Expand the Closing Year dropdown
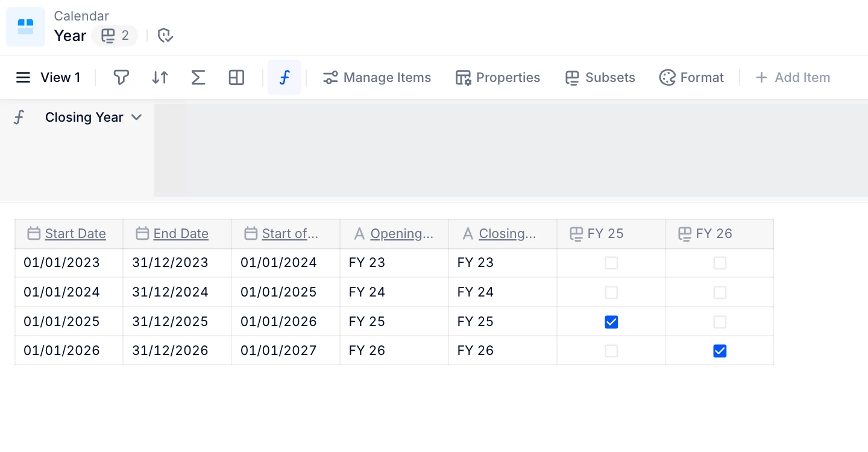Viewport: 868px width, 452px height. pos(137,118)
